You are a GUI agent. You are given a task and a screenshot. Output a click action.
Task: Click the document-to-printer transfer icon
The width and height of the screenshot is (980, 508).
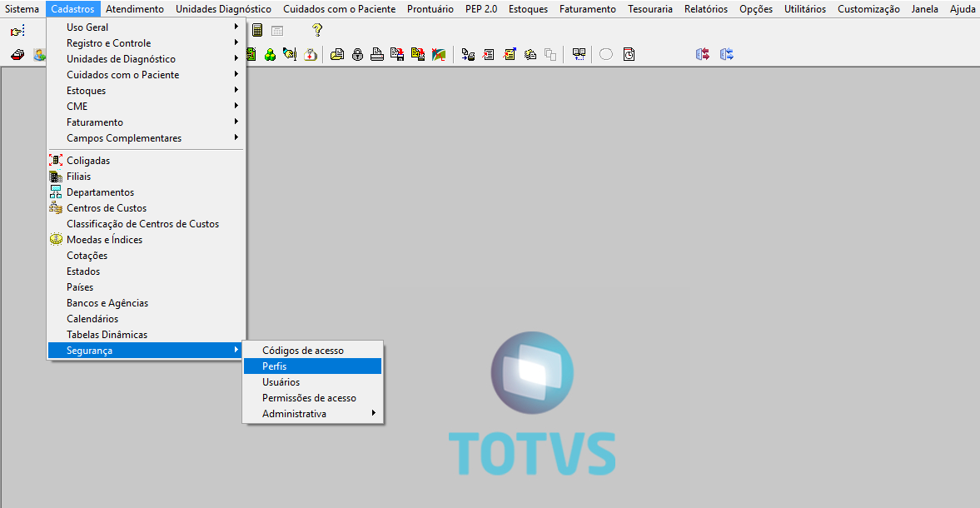tap(468, 55)
